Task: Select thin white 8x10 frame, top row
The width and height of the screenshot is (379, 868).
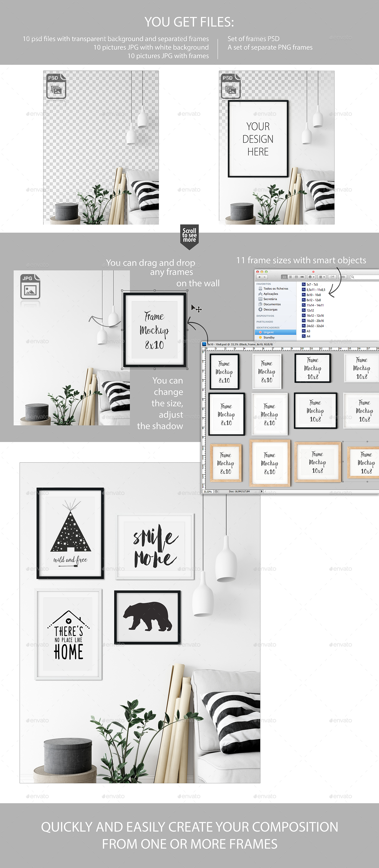Action: tap(267, 371)
